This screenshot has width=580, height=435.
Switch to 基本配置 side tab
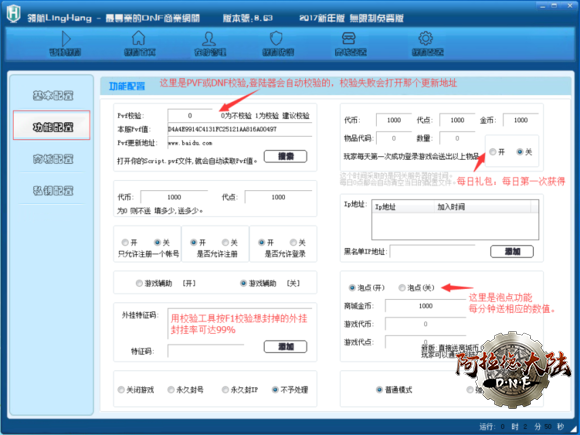point(52,95)
